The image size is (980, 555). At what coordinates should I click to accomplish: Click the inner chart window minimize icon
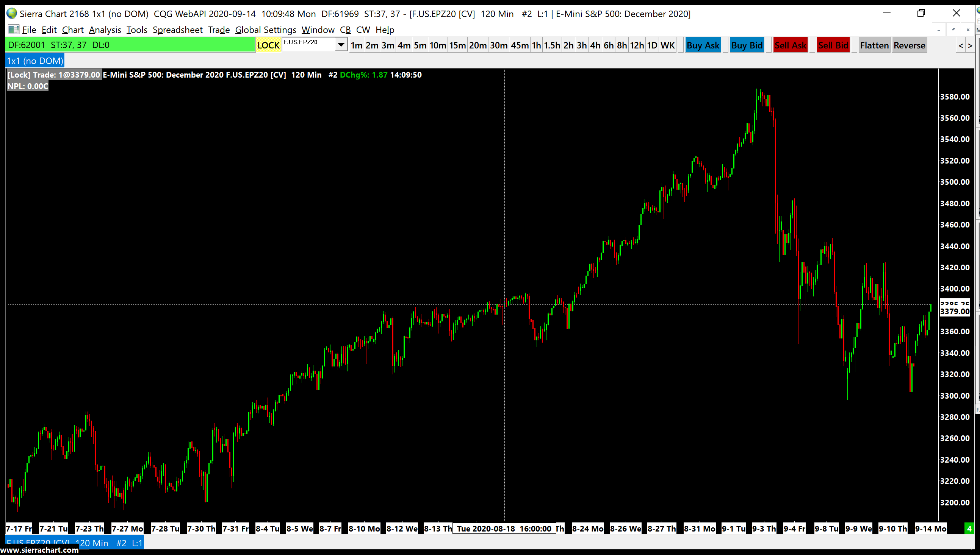click(x=938, y=30)
